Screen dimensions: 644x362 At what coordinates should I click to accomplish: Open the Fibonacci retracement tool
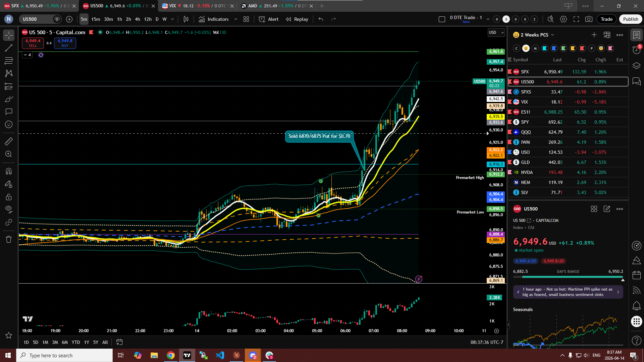click(x=9, y=61)
